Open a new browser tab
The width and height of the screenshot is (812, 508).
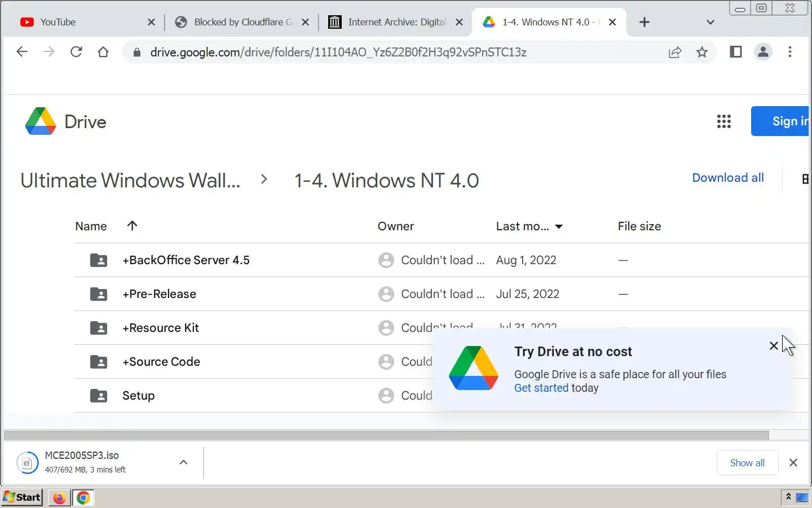click(645, 22)
